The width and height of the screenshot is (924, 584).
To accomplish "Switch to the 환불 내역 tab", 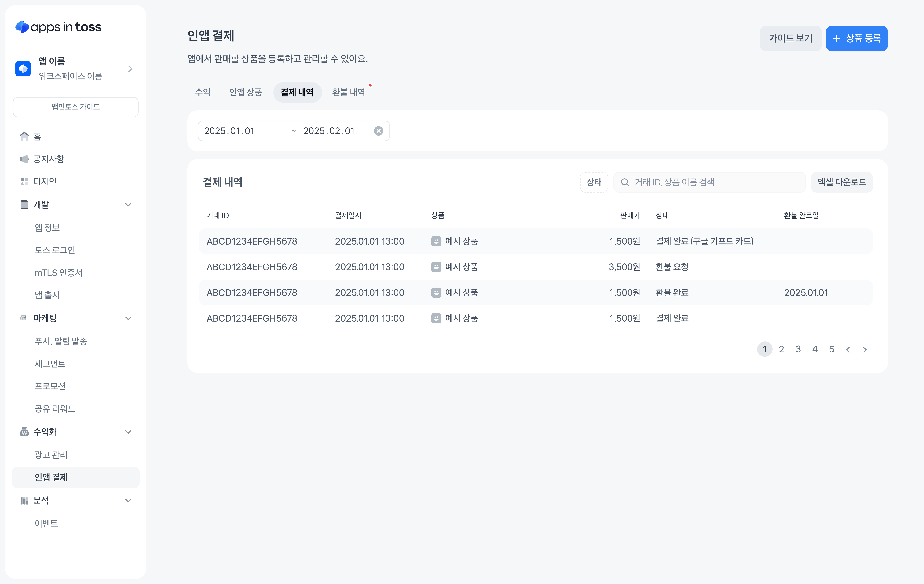I will click(348, 92).
